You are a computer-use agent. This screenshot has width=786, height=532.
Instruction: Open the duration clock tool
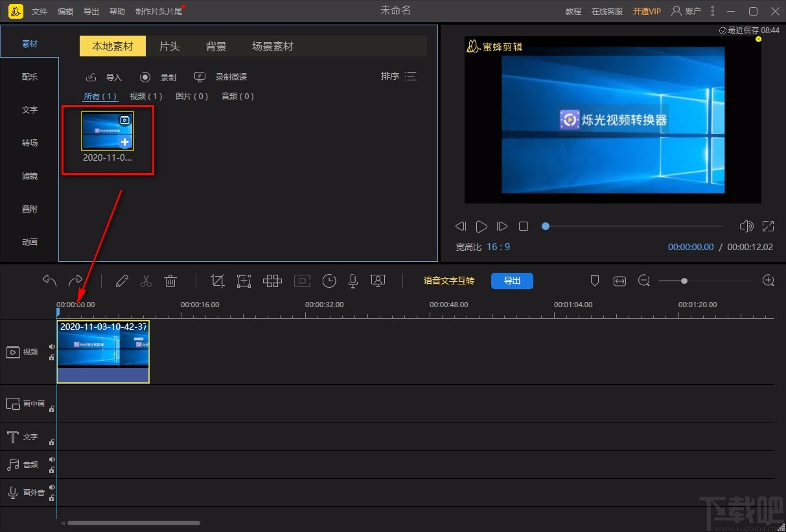click(x=329, y=281)
